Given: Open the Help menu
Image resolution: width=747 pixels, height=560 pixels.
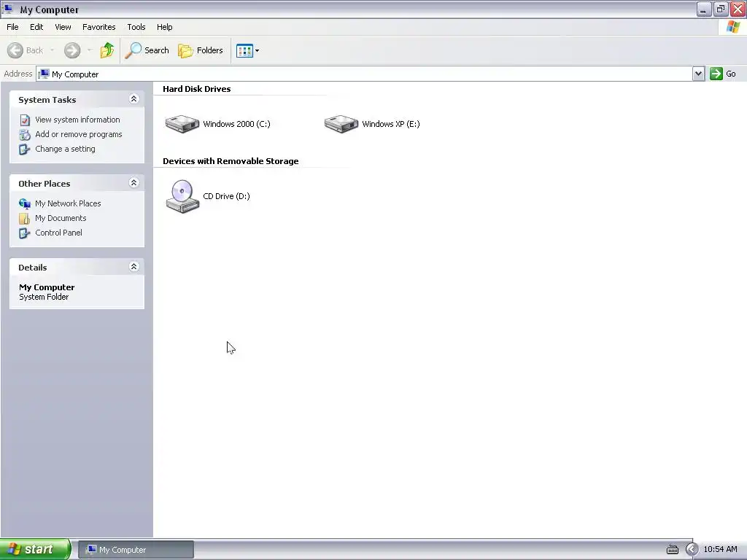Looking at the screenshot, I should pyautogui.click(x=164, y=27).
